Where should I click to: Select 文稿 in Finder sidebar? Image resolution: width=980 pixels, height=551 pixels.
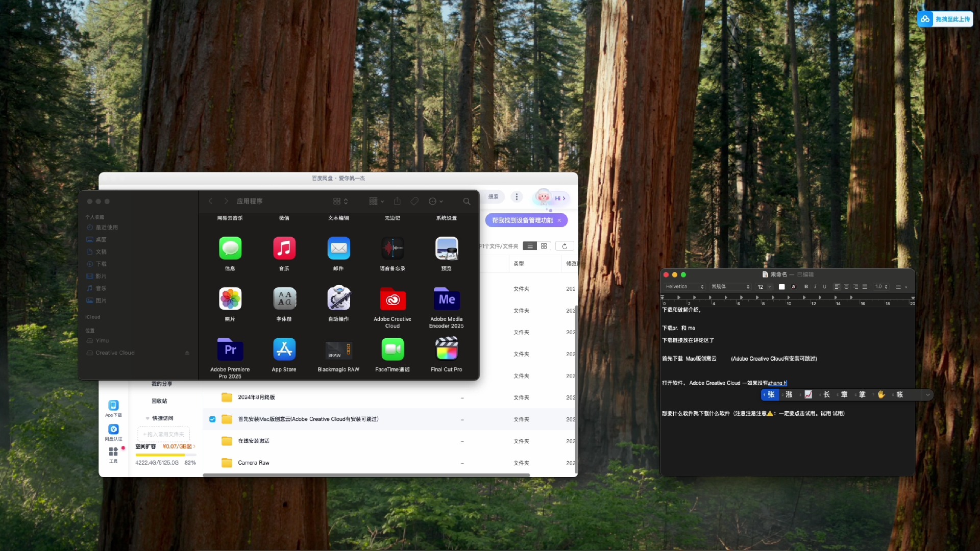tap(96, 252)
